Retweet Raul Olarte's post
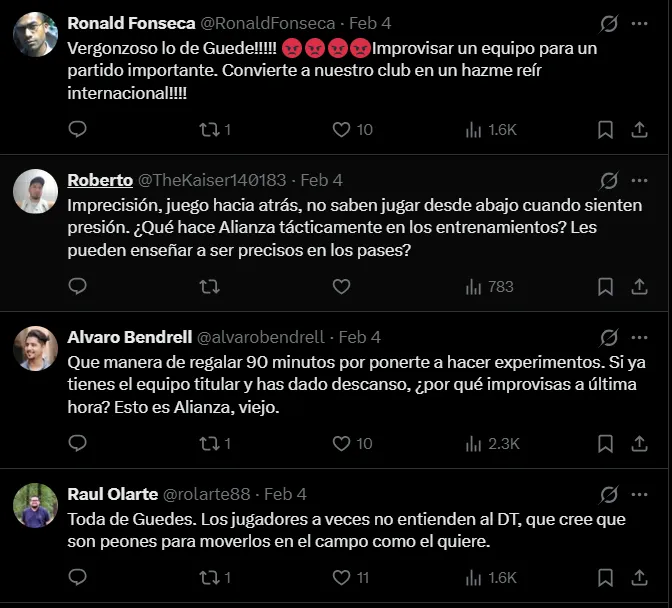Image resolution: width=672 pixels, height=608 pixels. tap(210, 577)
